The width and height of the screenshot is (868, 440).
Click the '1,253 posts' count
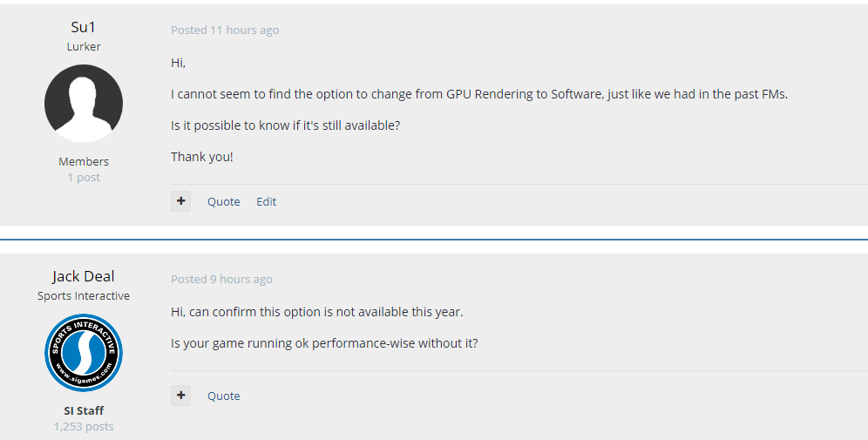pyautogui.click(x=84, y=427)
